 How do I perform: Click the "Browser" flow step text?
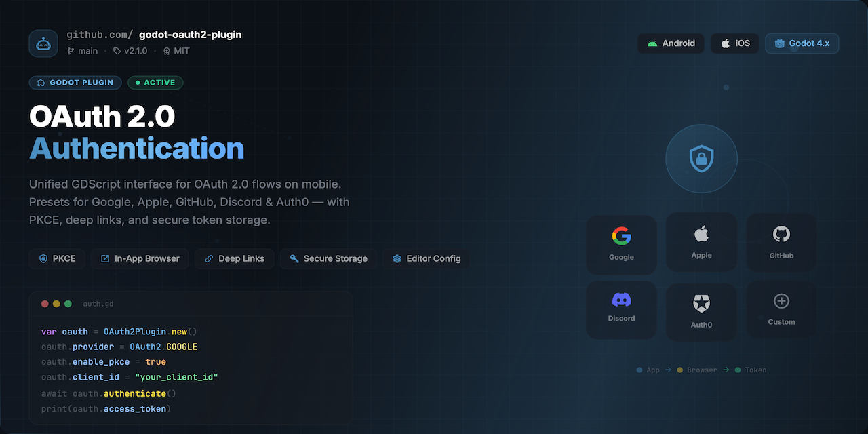[702, 370]
